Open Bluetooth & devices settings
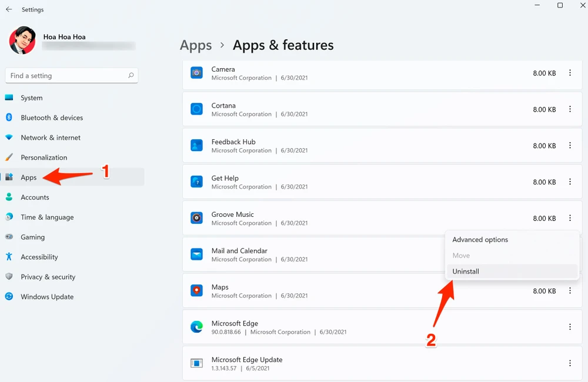 [x=52, y=118]
